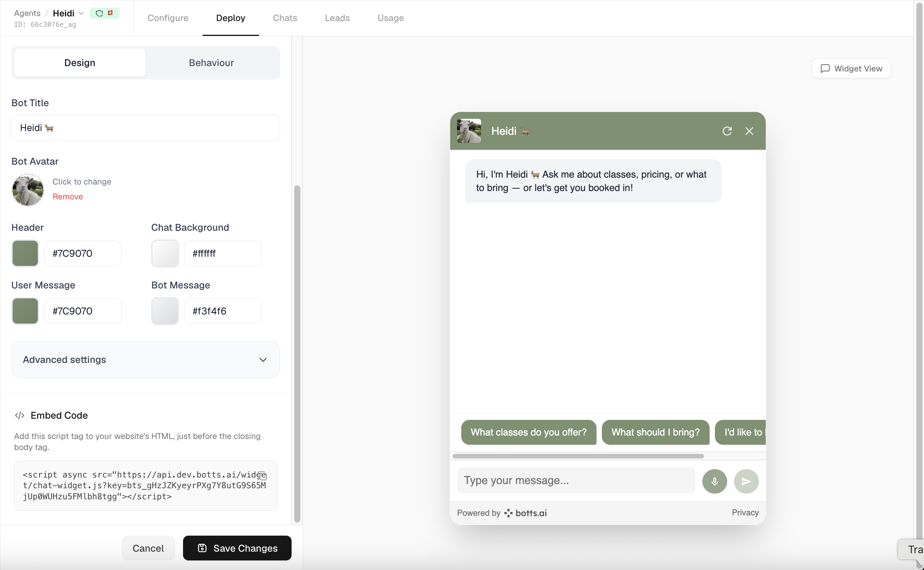Click the Bot Avatar goat thumbnail in settings
The width and height of the screenshot is (924, 570).
point(28,190)
